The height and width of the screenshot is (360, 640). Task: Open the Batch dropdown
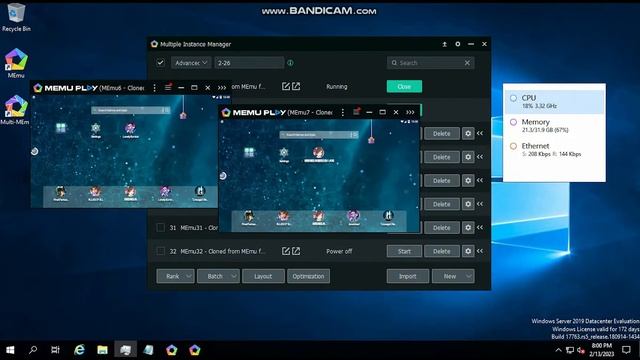click(218, 276)
